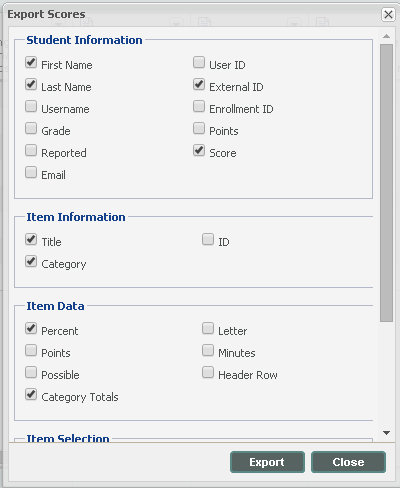Uncheck the First Name checkbox
Viewport: 400px width, 488px height.
tap(31, 62)
